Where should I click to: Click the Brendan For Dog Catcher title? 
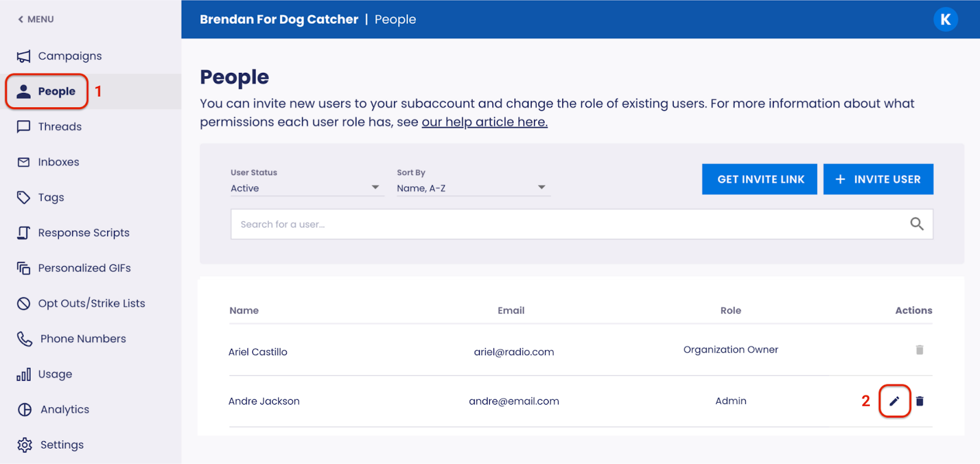click(279, 20)
